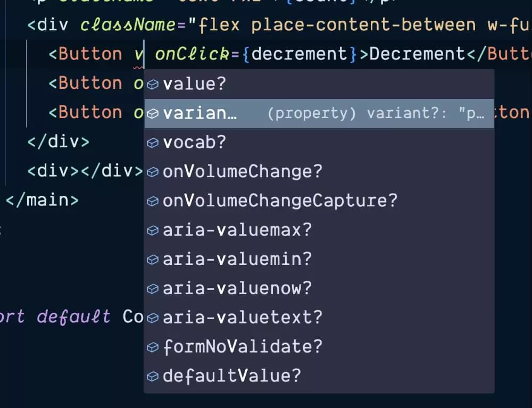Screen dimensions: 532x408
Task: Click the className attribute on the div
Action: [128, 25]
